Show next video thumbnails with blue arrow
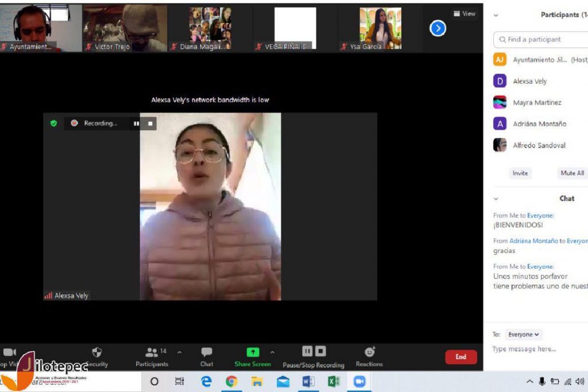Image resolution: width=588 pixels, height=392 pixels. (438, 28)
